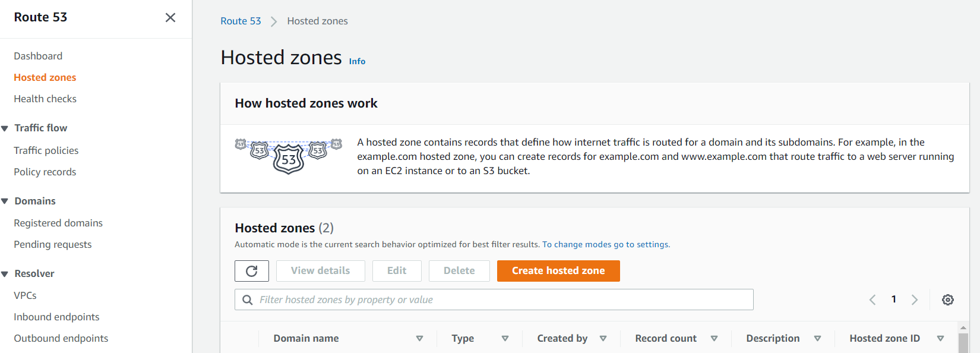Screen dimensions: 980x353
Task: Focus the filter hosted zones search field
Action: [x=494, y=300]
